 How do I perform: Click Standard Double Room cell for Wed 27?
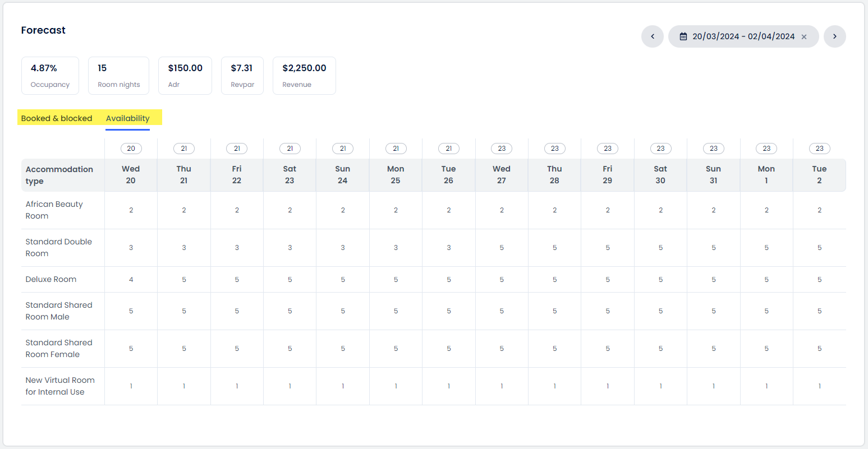click(502, 248)
